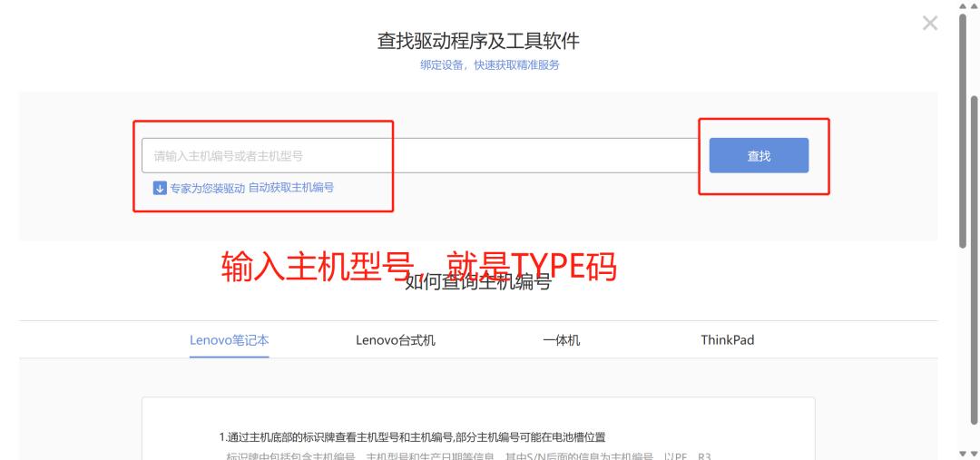The height and width of the screenshot is (460, 980).
Task: Open the 一体机 tab
Action: click(x=562, y=340)
